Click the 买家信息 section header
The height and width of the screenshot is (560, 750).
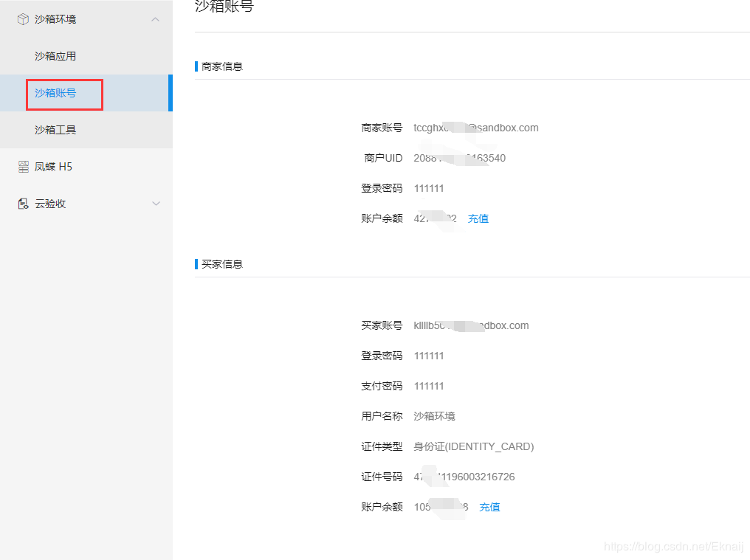coord(221,263)
